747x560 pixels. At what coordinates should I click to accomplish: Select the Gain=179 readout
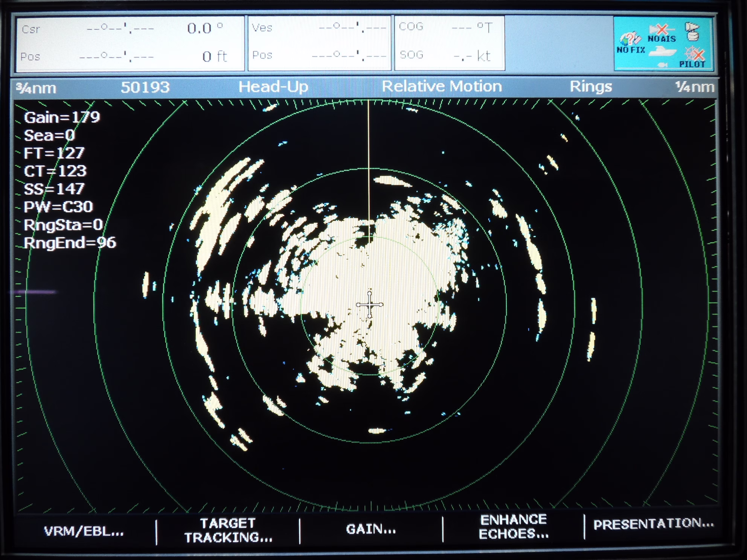coord(62,117)
